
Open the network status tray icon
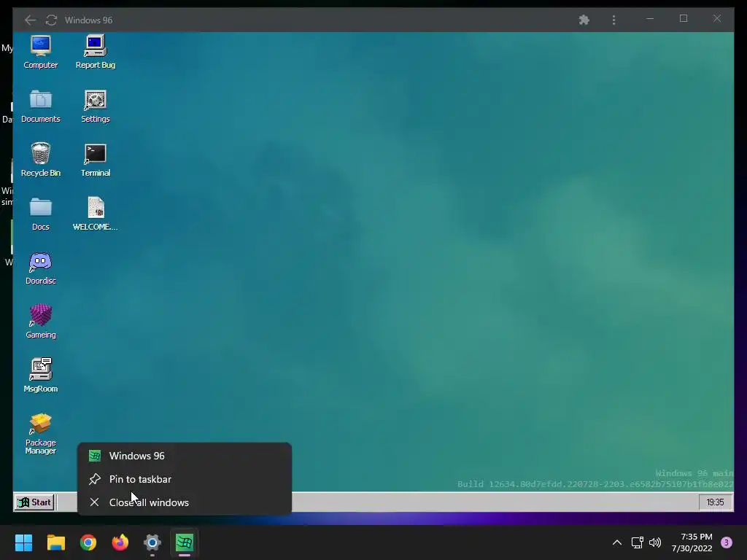point(638,542)
